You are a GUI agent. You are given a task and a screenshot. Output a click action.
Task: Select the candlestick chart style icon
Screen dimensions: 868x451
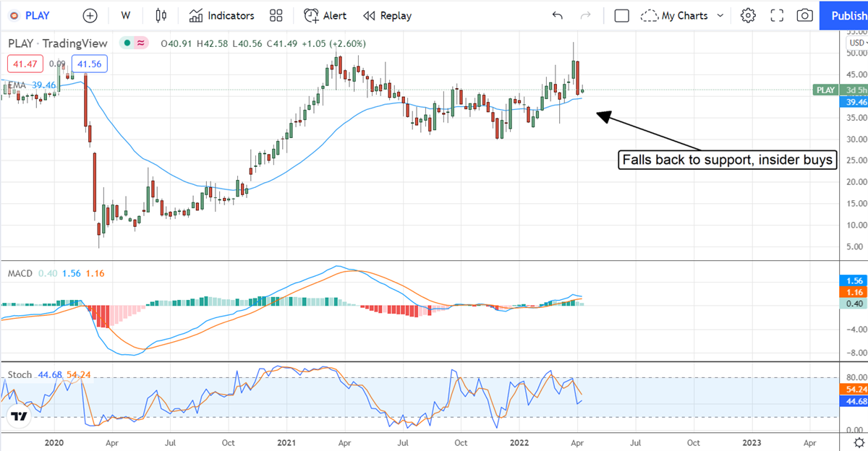[161, 15]
